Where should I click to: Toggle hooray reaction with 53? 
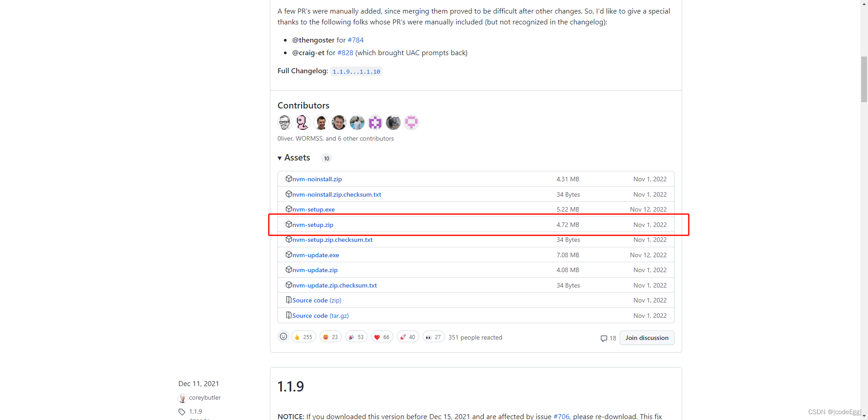[356, 337]
